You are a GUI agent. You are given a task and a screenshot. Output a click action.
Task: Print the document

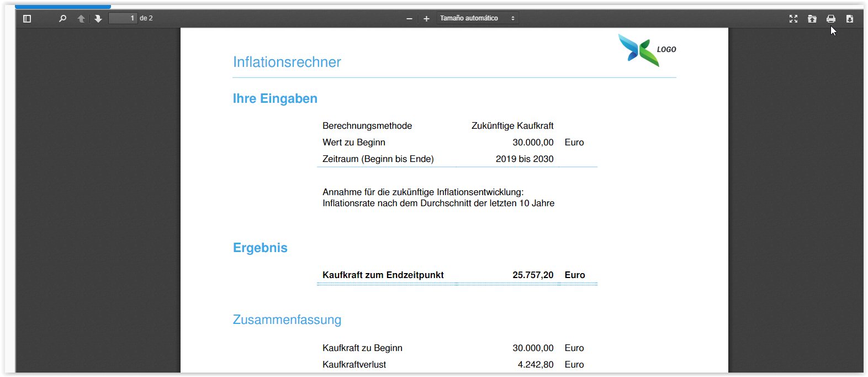click(x=831, y=19)
